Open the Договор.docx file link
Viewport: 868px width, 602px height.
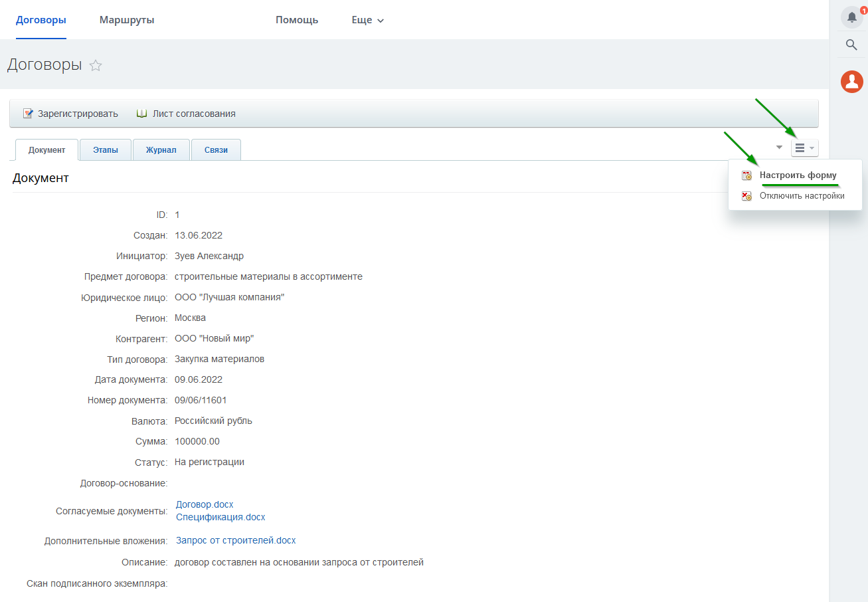pos(205,504)
